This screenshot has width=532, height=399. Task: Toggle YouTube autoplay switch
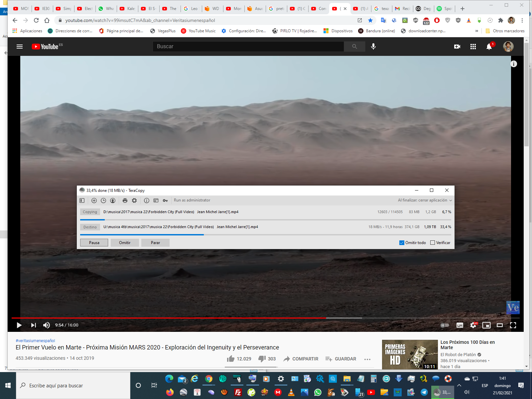click(x=445, y=325)
